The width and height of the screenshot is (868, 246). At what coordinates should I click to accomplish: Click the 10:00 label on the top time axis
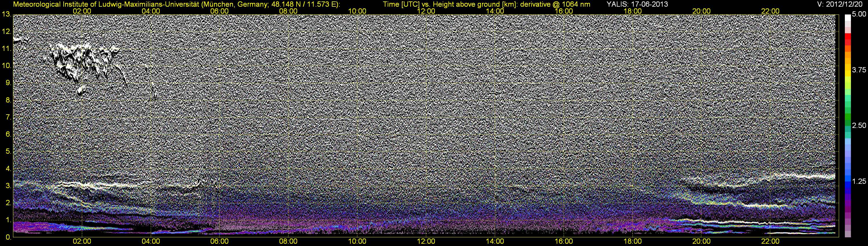(x=357, y=11)
